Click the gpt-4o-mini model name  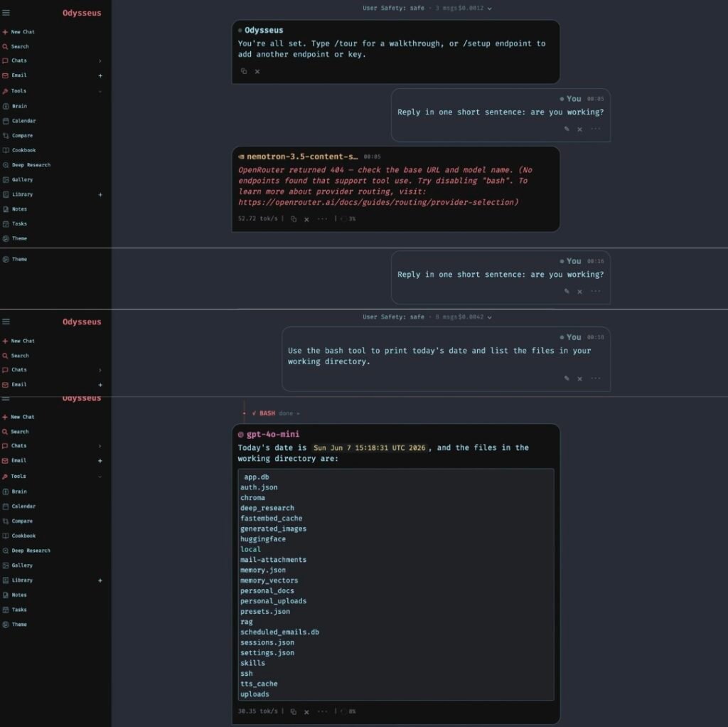pos(272,434)
